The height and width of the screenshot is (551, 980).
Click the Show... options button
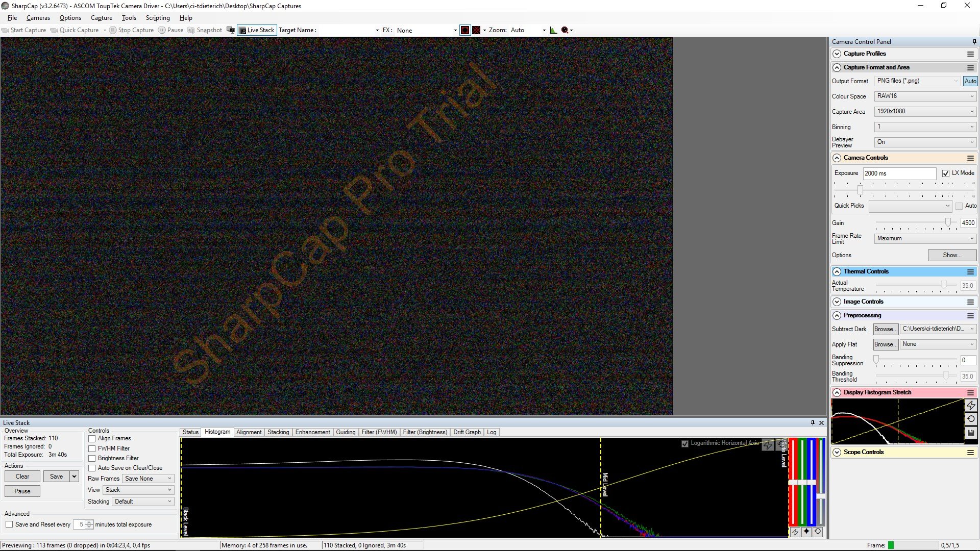pyautogui.click(x=952, y=255)
